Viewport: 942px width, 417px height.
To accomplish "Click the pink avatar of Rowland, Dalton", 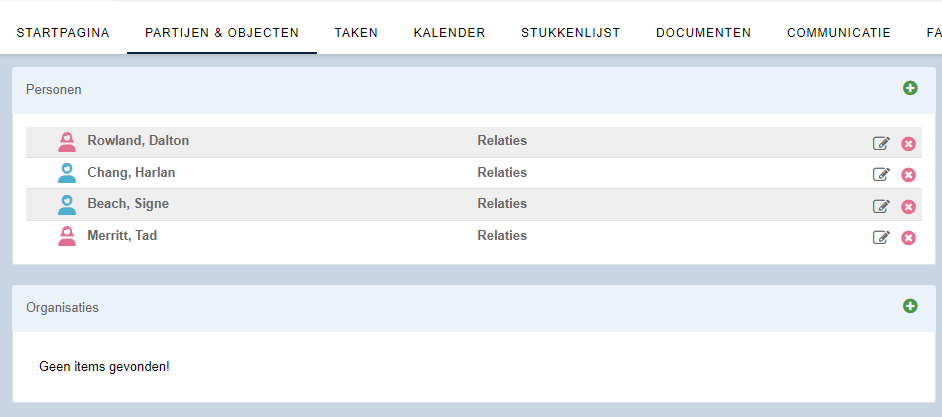I will [x=67, y=142].
